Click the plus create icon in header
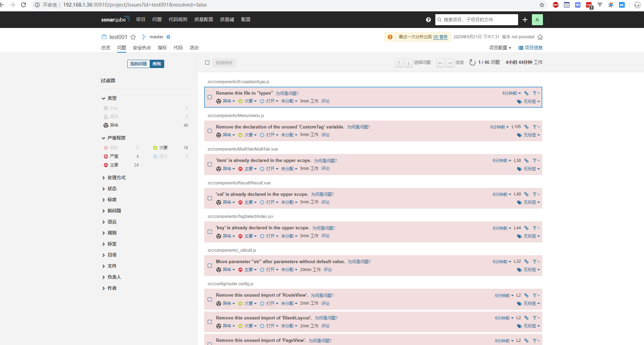Viewport: 644px width, 345px height. [525, 20]
